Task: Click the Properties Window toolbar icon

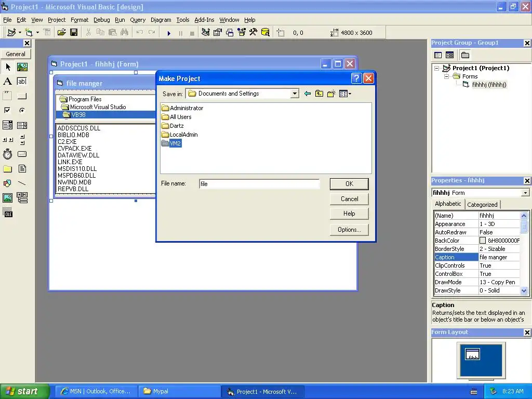Action: (218, 32)
